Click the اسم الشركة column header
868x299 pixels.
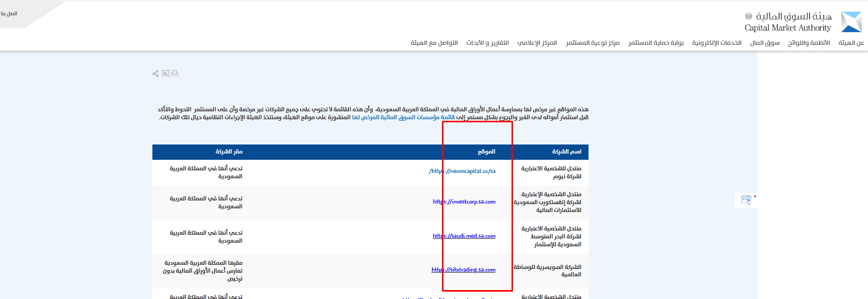click(567, 151)
